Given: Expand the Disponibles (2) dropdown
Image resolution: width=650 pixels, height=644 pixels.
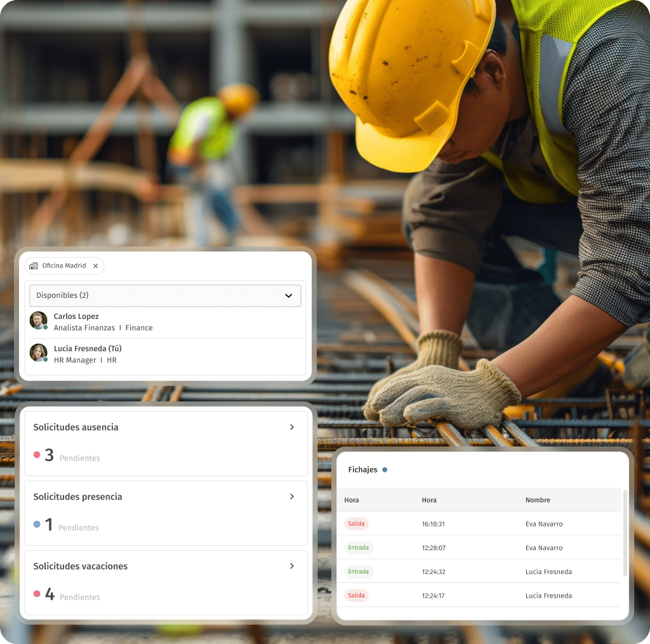Looking at the screenshot, I should click(x=288, y=295).
